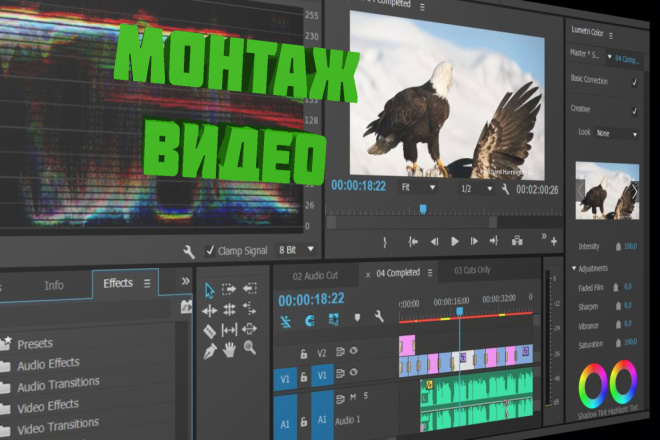
Task: Add a marker in the timeline
Action: [357, 317]
